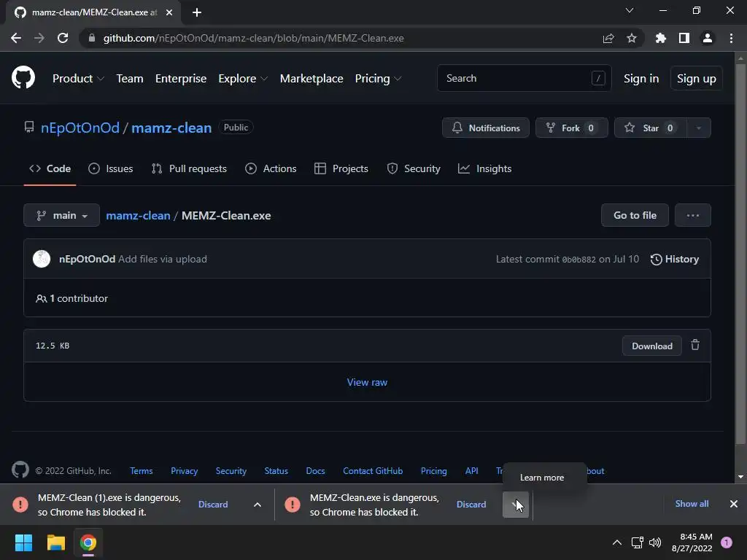Image resolution: width=747 pixels, height=560 pixels.
Task: Open nEpOtOnOd owner link in repo title
Action: point(80,128)
